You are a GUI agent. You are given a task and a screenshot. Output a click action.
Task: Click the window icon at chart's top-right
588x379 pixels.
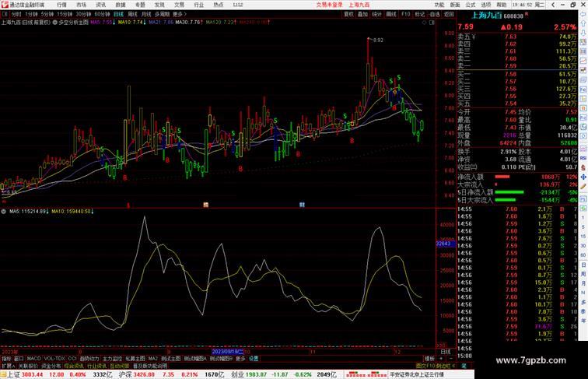[x=432, y=23]
